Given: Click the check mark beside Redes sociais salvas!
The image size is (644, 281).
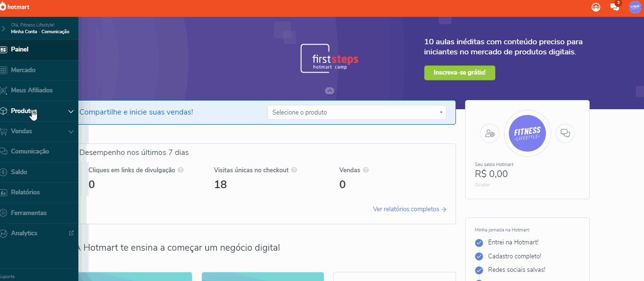Looking at the screenshot, I should [479, 270].
